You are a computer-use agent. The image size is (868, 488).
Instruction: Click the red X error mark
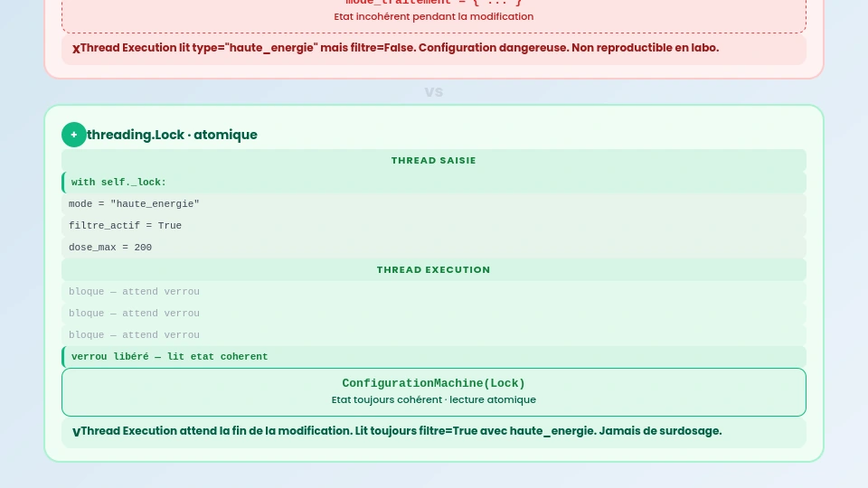(76, 49)
